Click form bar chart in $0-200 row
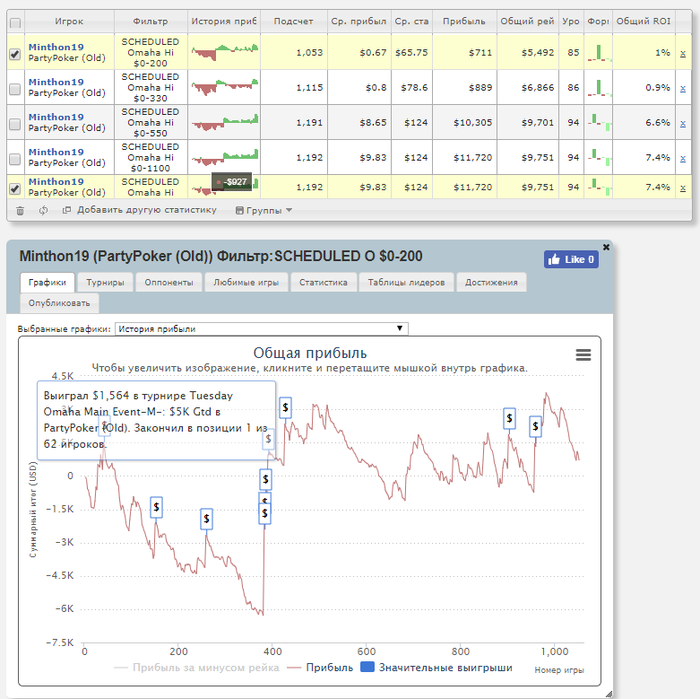Viewport: 700px width, 699px height. point(599,52)
